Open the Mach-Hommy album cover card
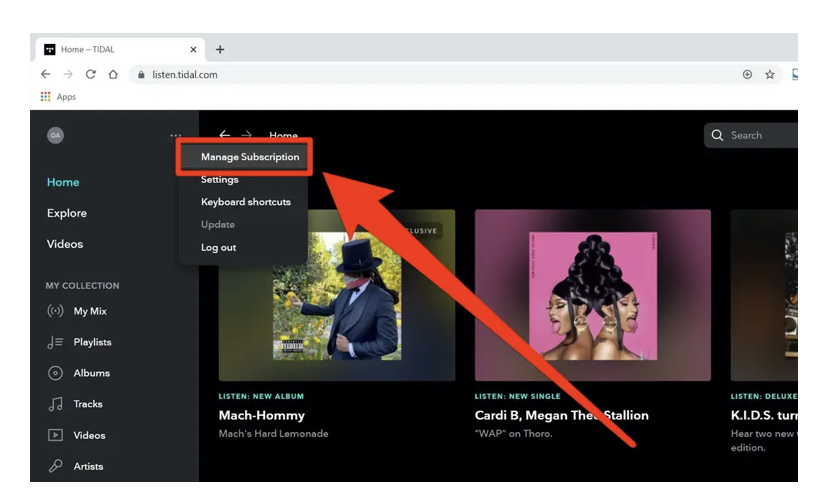828x503 pixels. (337, 295)
